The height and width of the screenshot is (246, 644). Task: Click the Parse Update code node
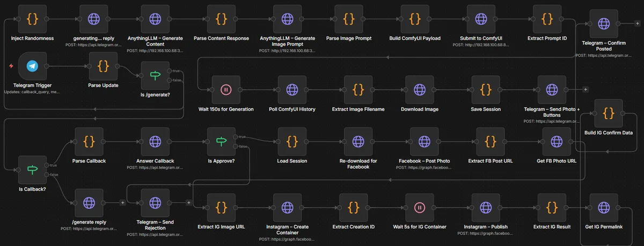tap(104, 66)
